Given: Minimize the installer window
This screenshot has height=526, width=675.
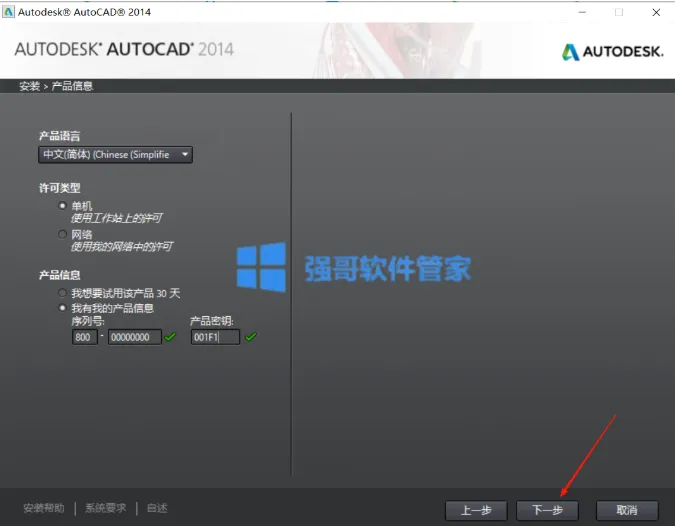Looking at the screenshot, I should click(x=582, y=12).
